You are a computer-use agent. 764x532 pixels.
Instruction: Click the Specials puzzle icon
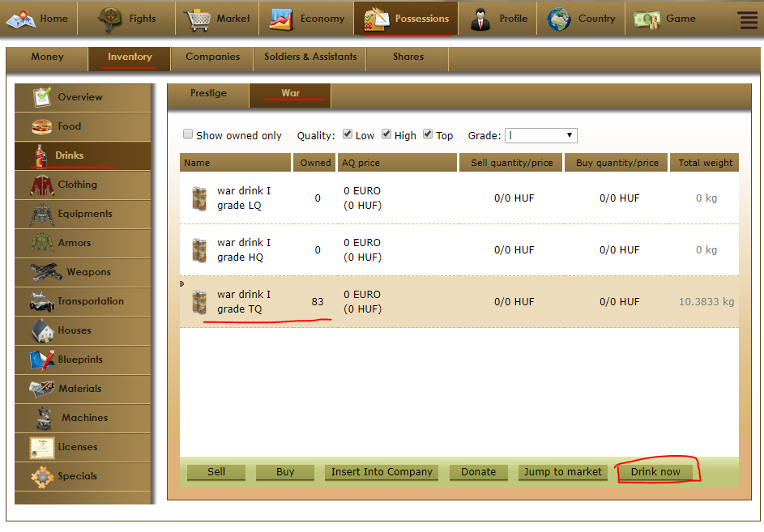tap(42, 477)
